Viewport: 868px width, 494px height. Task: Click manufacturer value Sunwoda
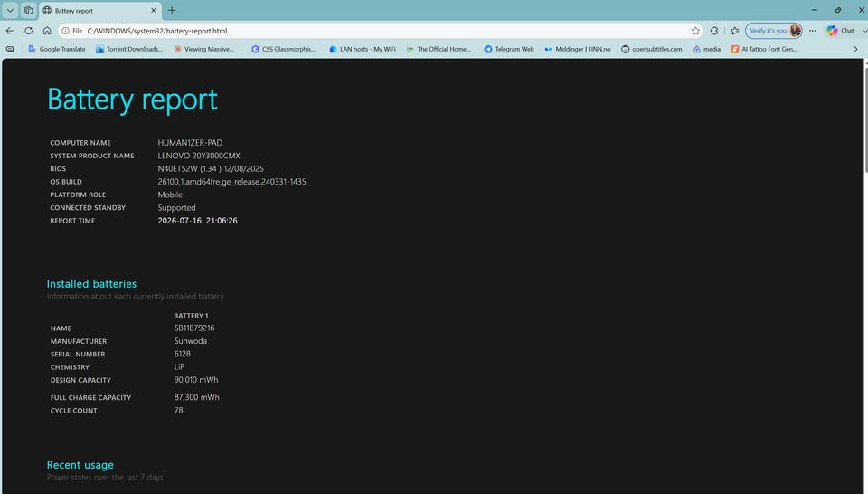[x=191, y=341]
